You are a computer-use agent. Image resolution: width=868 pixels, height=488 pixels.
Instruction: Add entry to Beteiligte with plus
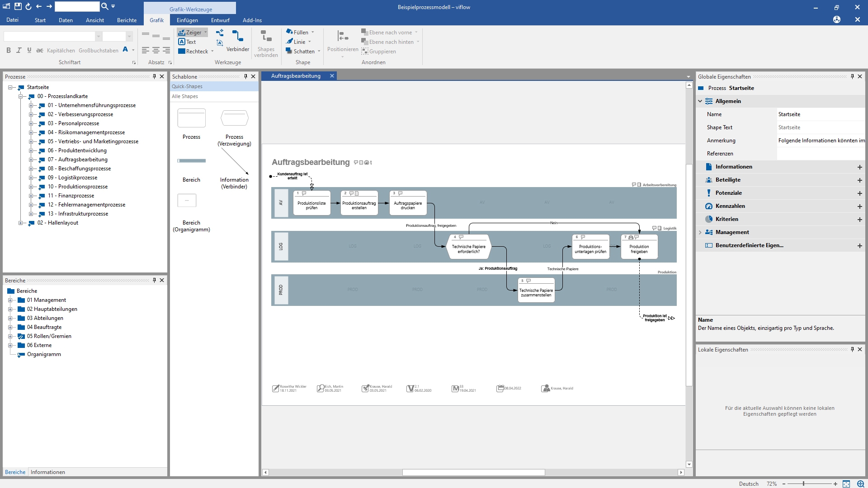point(859,180)
